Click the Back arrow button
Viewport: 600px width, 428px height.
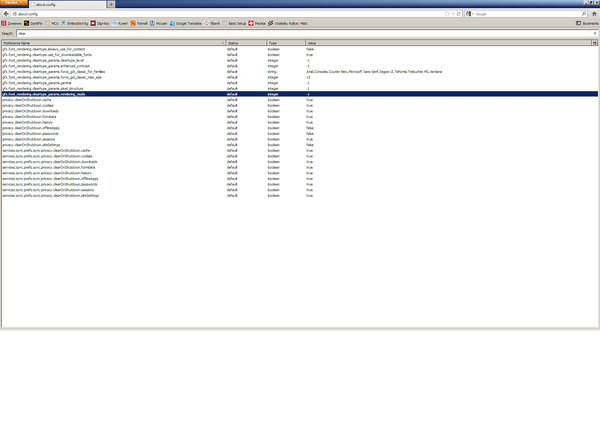(6, 14)
